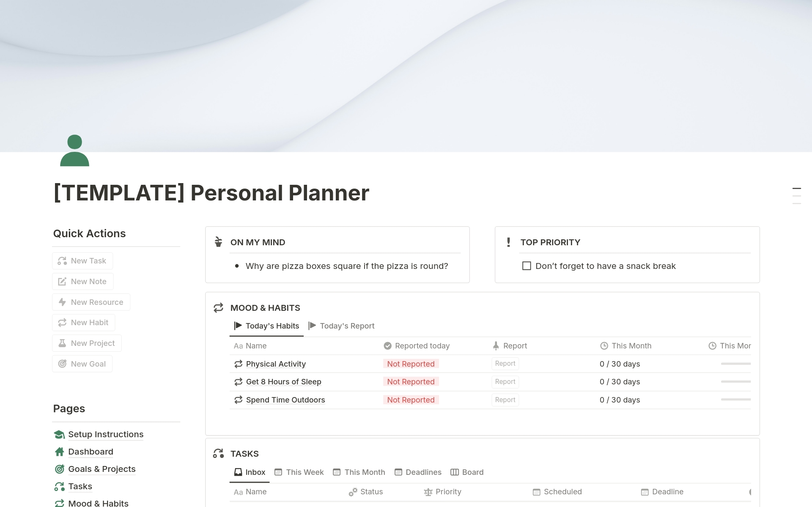This screenshot has height=507, width=812.
Task: Create a New Habit via Quick Actions
Action: coord(83,322)
